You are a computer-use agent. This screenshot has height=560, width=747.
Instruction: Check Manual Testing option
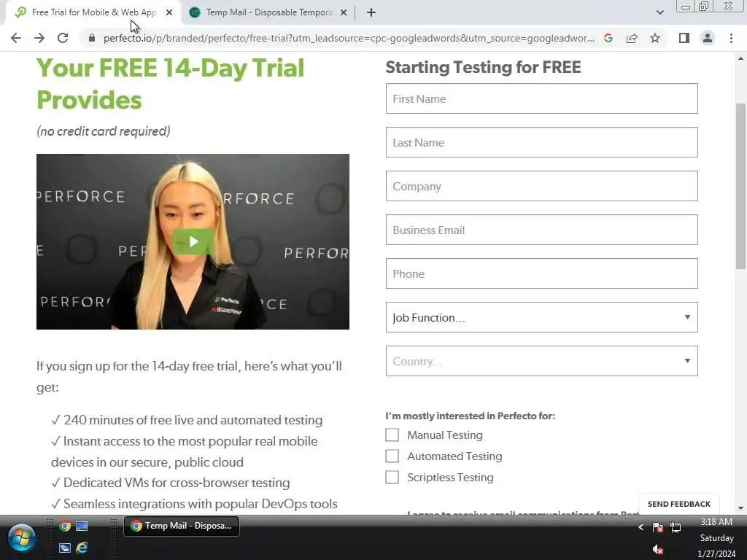click(392, 435)
